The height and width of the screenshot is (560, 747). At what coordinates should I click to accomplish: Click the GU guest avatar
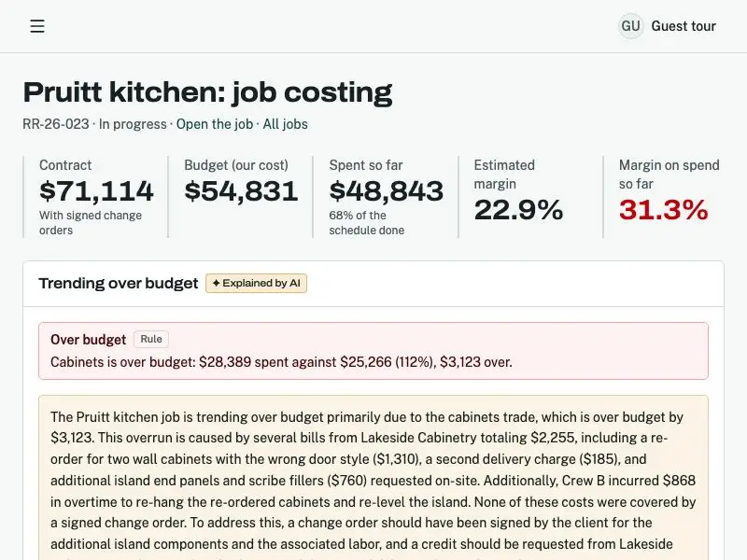[x=631, y=26]
